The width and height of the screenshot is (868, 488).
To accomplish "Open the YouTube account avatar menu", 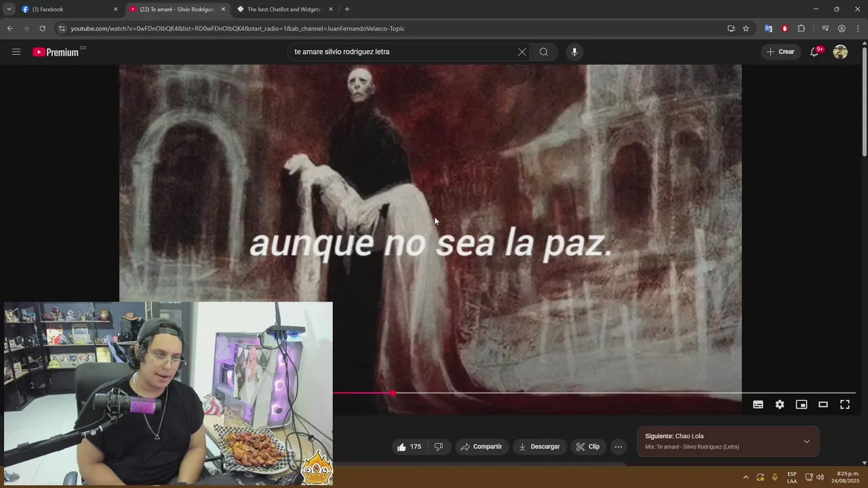I will pos(840,52).
